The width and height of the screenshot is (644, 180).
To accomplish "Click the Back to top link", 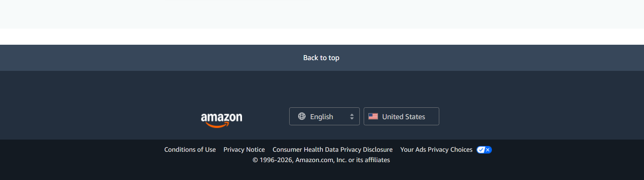I will tap(321, 58).
